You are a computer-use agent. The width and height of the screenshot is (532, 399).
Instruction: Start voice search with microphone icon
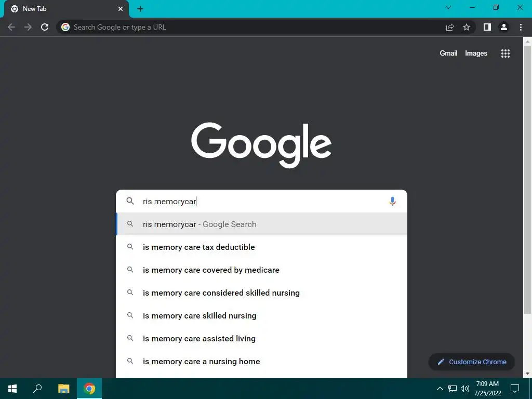(x=392, y=201)
